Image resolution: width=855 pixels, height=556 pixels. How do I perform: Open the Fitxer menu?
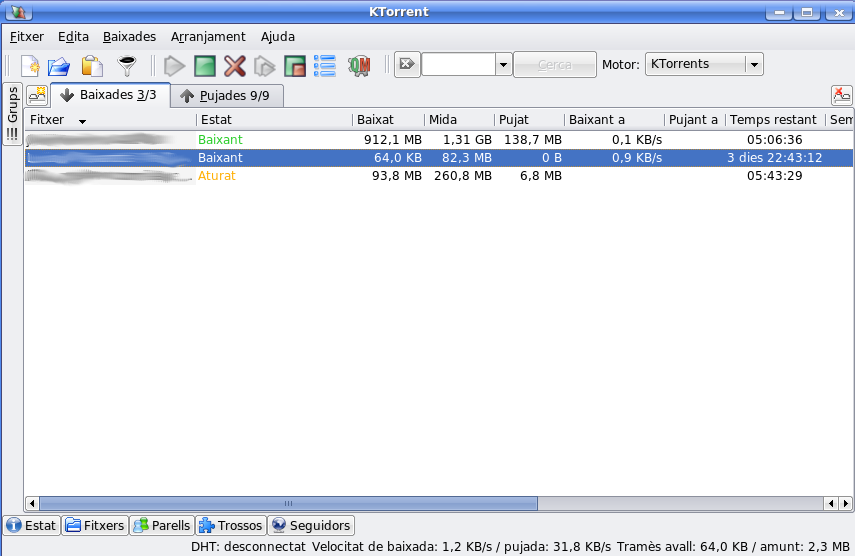tap(27, 37)
